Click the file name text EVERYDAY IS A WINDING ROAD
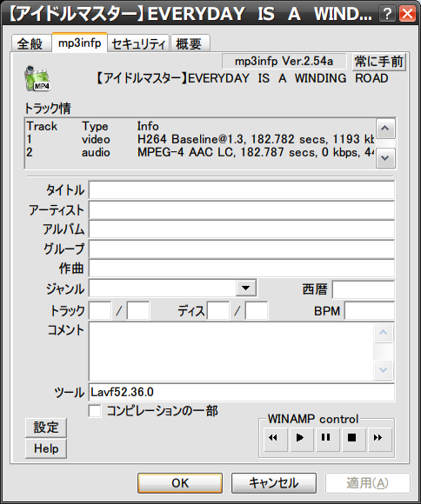 (288, 78)
